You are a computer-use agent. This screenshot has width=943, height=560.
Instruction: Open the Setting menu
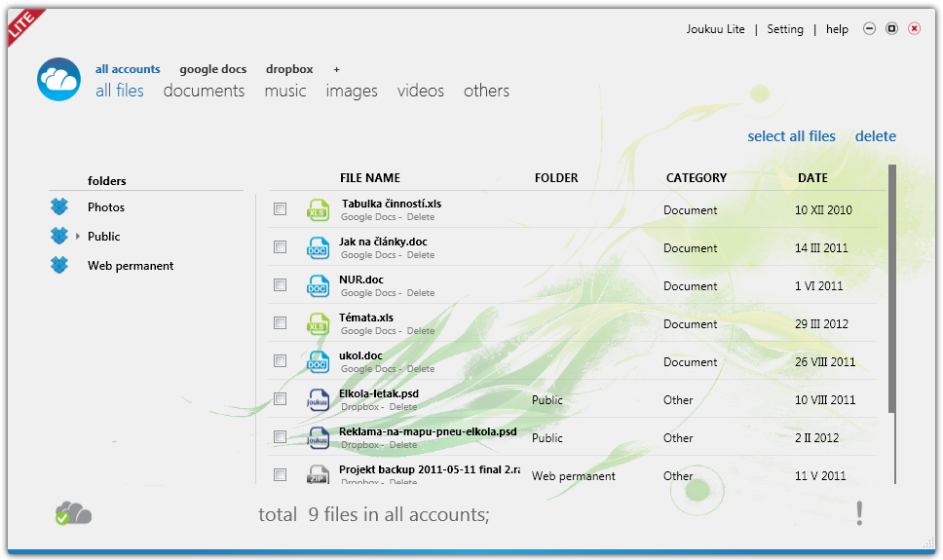pyautogui.click(x=785, y=29)
